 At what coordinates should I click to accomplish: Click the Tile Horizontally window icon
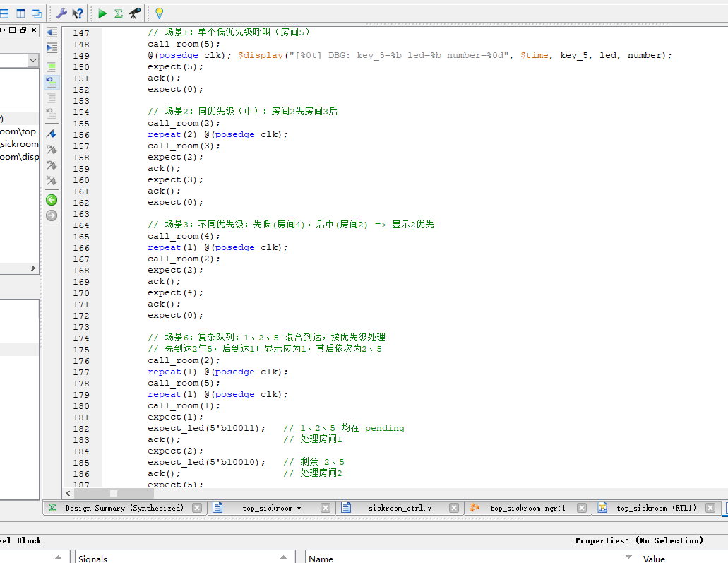coord(4,13)
